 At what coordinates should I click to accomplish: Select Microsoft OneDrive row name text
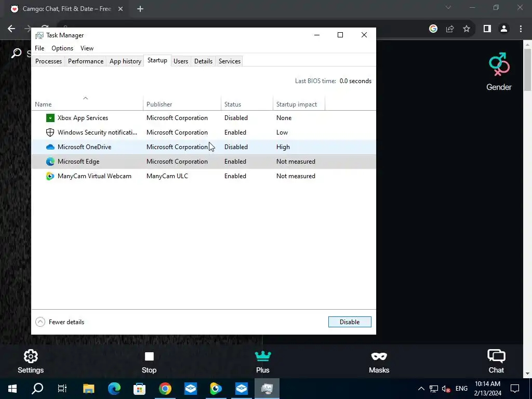point(85,147)
